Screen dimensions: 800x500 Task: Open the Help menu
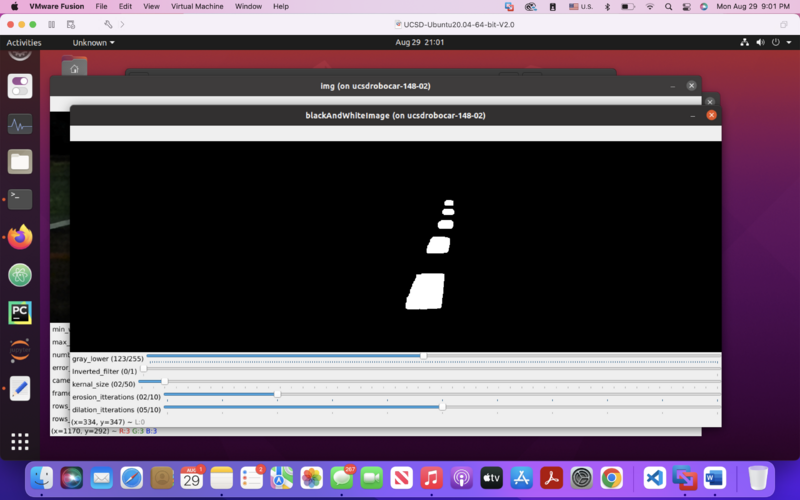pyautogui.click(x=281, y=6)
